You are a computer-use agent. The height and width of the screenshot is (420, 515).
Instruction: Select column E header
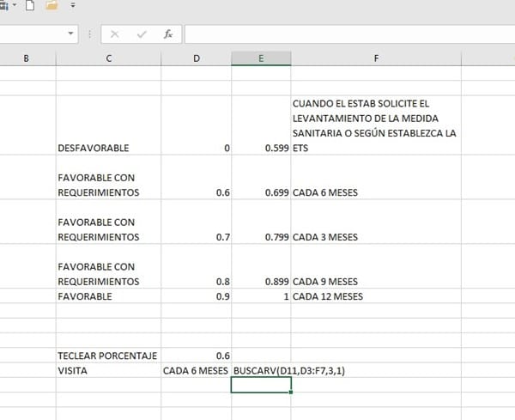261,58
